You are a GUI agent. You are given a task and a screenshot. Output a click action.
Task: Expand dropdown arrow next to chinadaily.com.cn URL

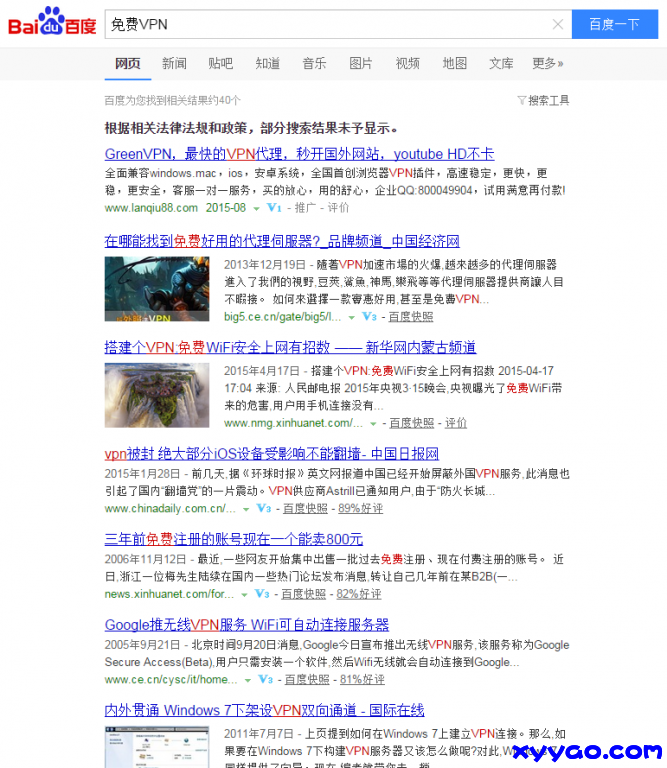pyautogui.click(x=246, y=509)
